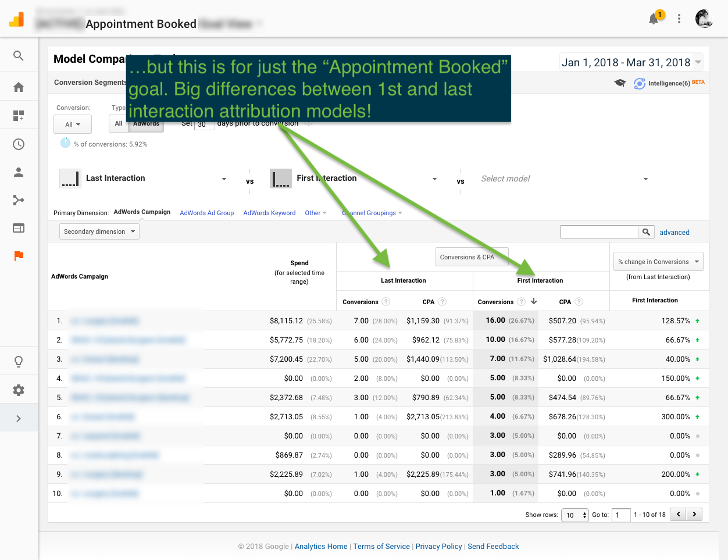Image resolution: width=728 pixels, height=560 pixels.
Task: Open the user profile avatar
Action: pyautogui.click(x=704, y=19)
